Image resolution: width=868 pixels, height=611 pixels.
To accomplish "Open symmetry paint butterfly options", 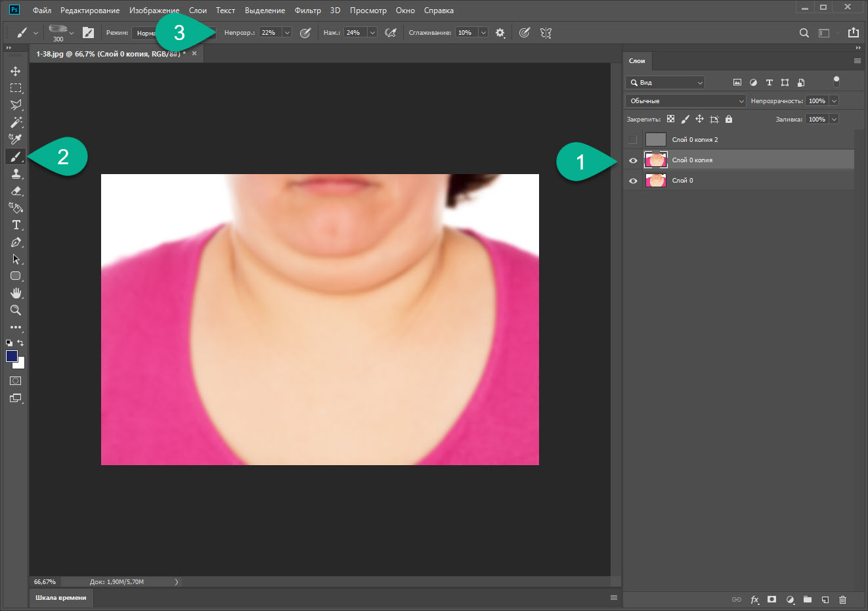I will (x=546, y=32).
